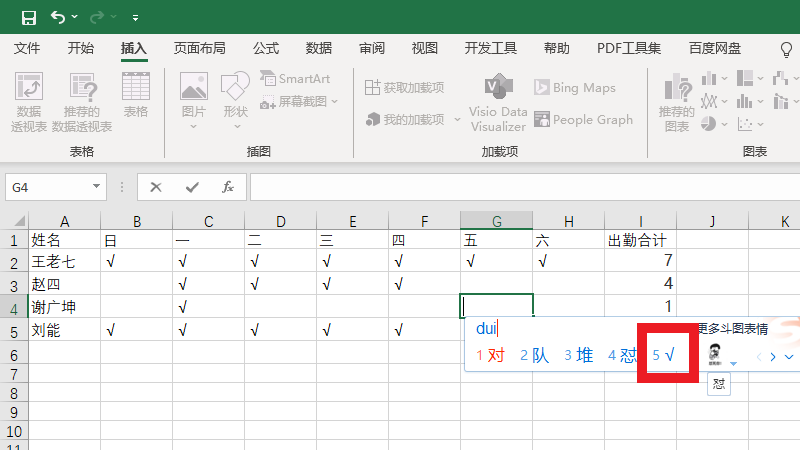Confirm entry with the checkmark button
The image size is (800, 450).
pos(192,187)
